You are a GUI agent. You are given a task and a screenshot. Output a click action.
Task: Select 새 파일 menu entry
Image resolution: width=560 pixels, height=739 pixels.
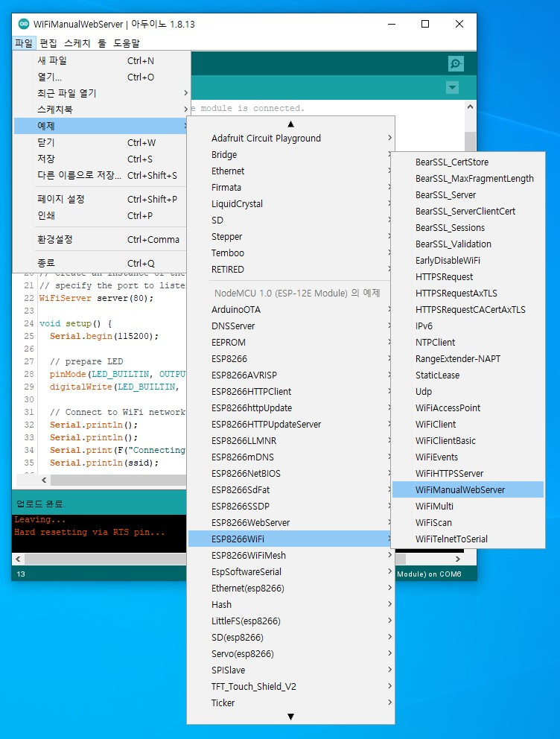101,61
